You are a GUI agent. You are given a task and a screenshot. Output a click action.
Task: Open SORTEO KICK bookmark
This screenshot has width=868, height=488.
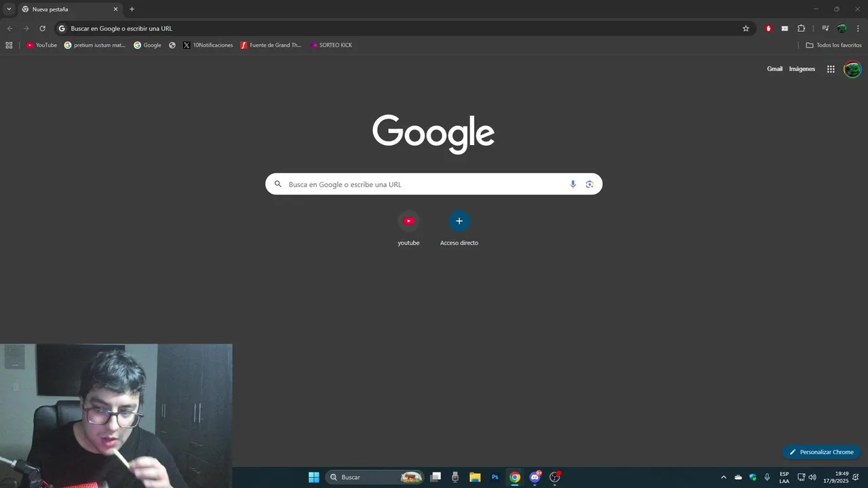(331, 45)
